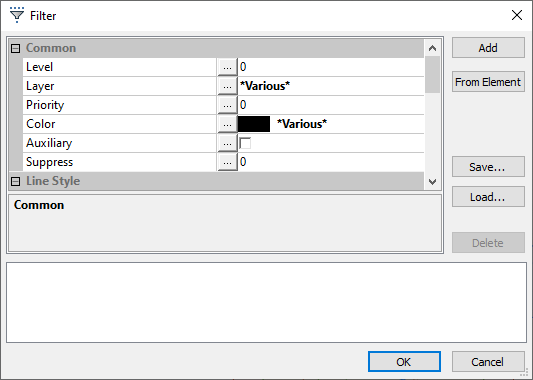Click Save... to store the filter
533x380 pixels.
[x=488, y=167]
